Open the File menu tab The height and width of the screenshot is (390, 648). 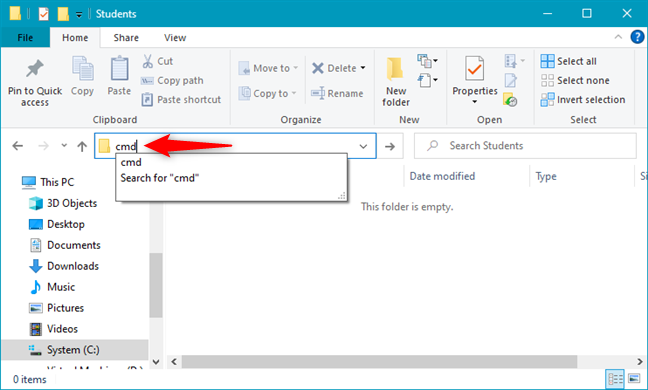pyautogui.click(x=25, y=38)
